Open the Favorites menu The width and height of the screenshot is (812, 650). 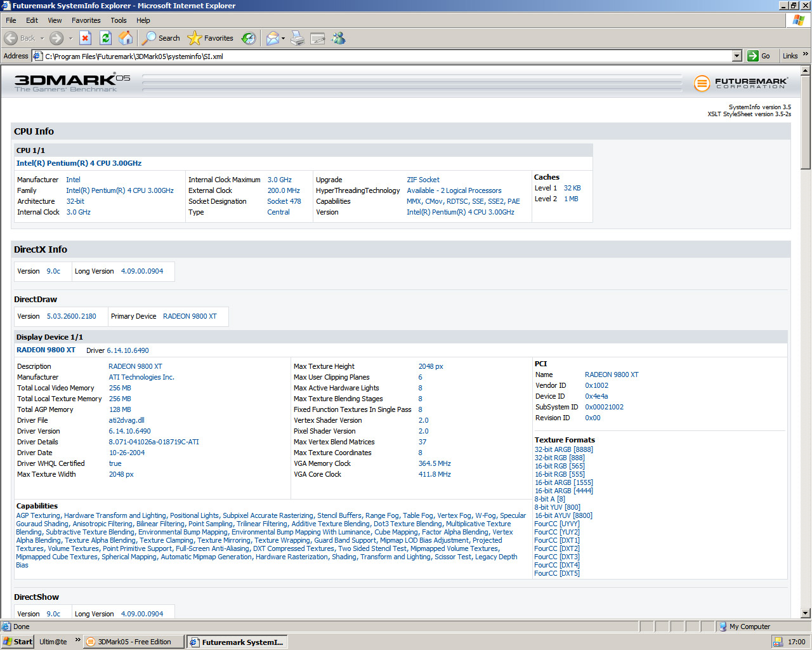[x=86, y=20]
